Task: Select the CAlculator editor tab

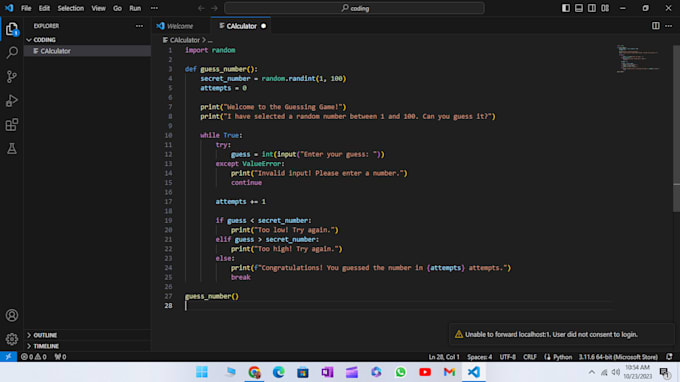Action: [x=241, y=26]
